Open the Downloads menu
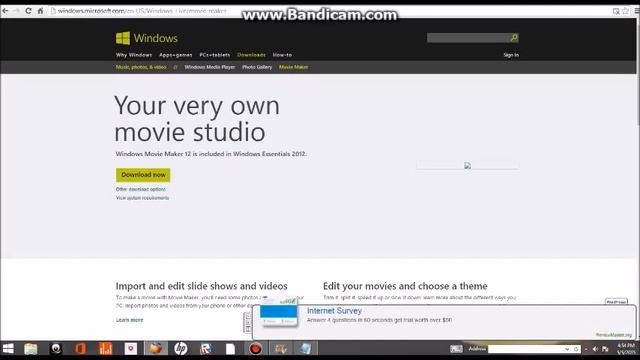 click(251, 55)
